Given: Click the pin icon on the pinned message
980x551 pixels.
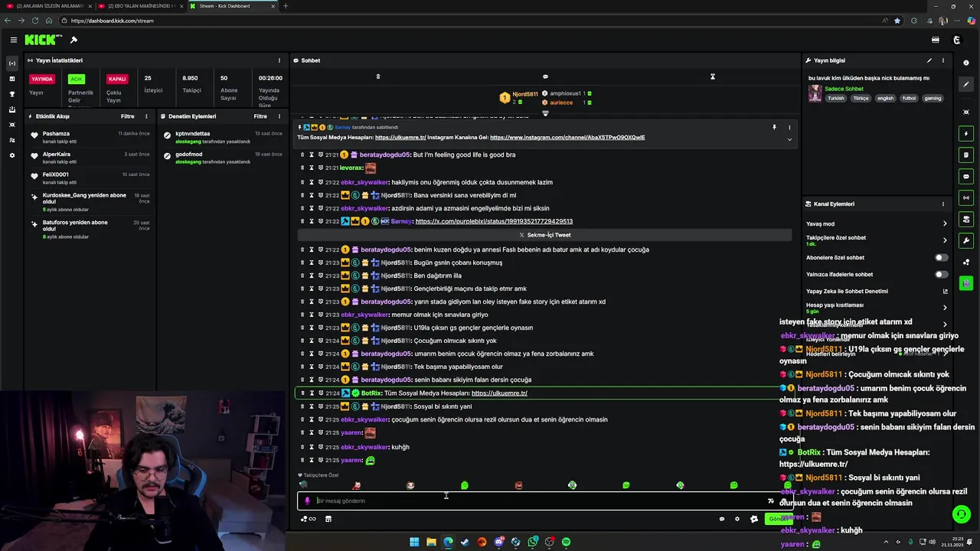Looking at the screenshot, I should coord(774,127).
